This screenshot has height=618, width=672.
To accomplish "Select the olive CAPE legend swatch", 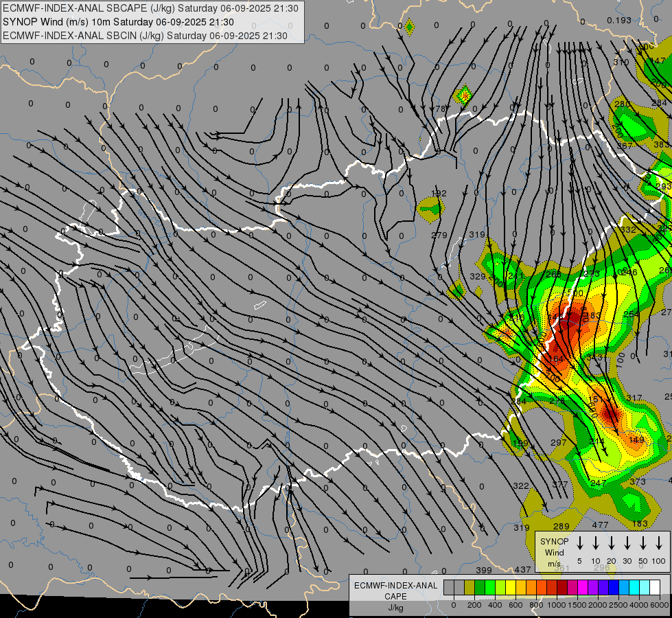I will pyautogui.click(x=470, y=587).
